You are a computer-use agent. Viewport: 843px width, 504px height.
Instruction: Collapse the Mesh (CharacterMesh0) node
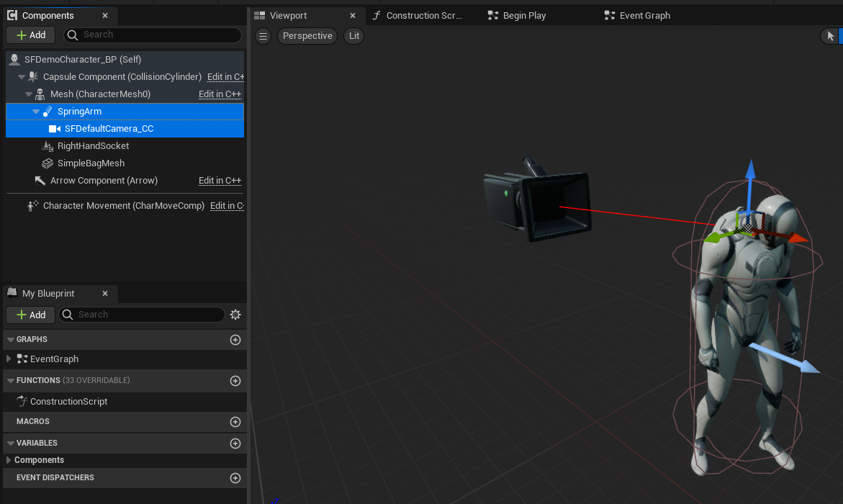point(29,94)
